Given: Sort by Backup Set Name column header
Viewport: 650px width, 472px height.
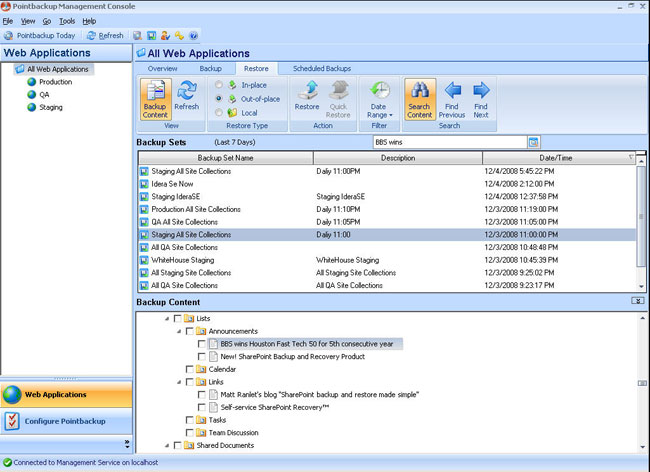Looking at the screenshot, I should (226, 158).
